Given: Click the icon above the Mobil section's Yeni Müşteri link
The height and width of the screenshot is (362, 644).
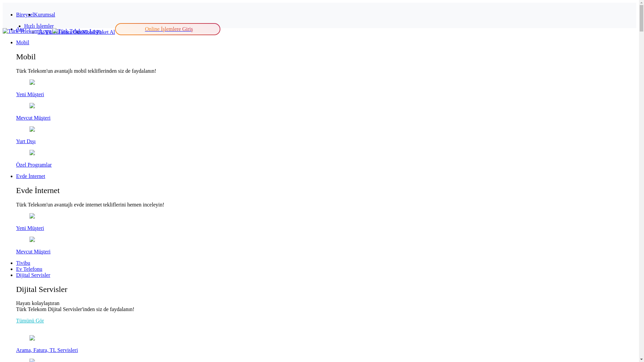Looking at the screenshot, I should tap(32, 82).
